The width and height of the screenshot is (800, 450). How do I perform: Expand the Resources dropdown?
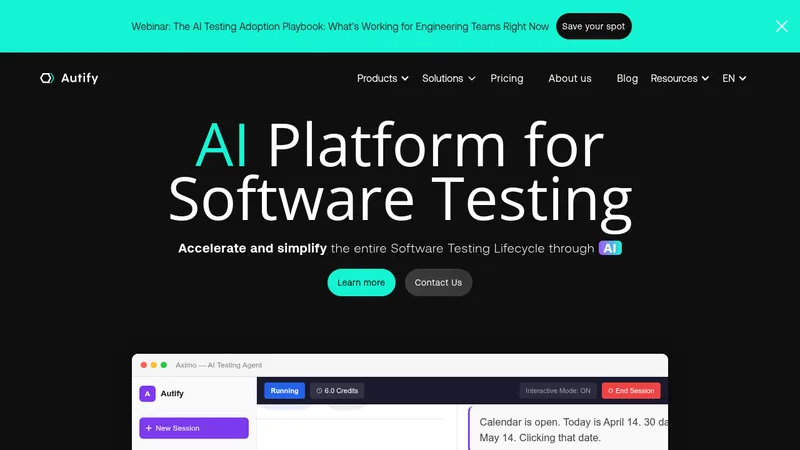click(x=680, y=78)
